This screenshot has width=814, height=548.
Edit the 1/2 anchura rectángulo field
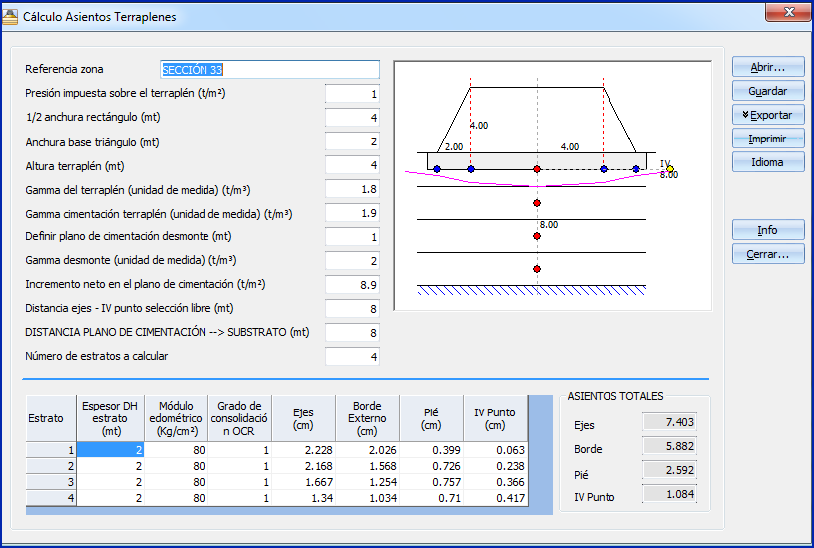352,118
